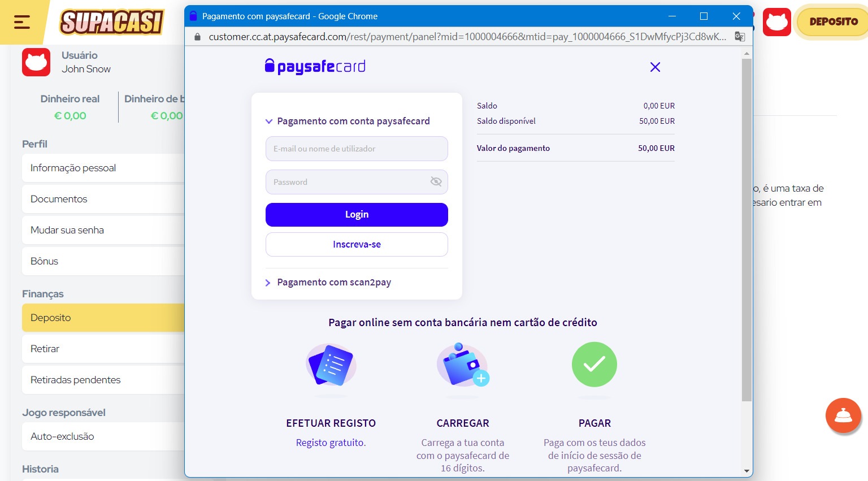Screen dimensions: 868x481
Task: Collapse the Pagamento com conta paysafecard section
Action: (269, 121)
